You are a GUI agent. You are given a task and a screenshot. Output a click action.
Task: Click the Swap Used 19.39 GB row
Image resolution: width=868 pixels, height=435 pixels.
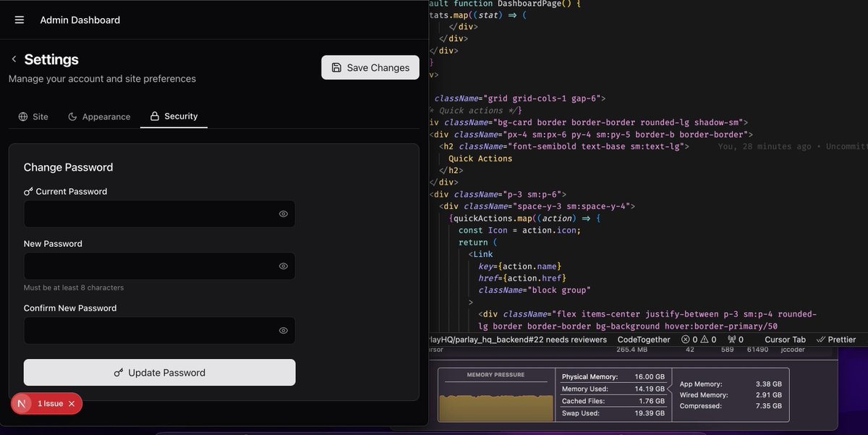(x=613, y=413)
